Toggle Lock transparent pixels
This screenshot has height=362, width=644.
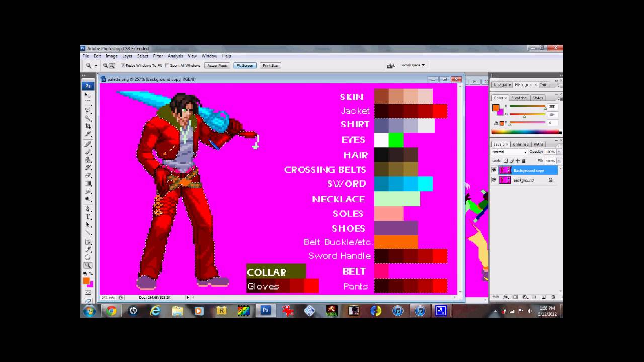pyautogui.click(x=506, y=161)
